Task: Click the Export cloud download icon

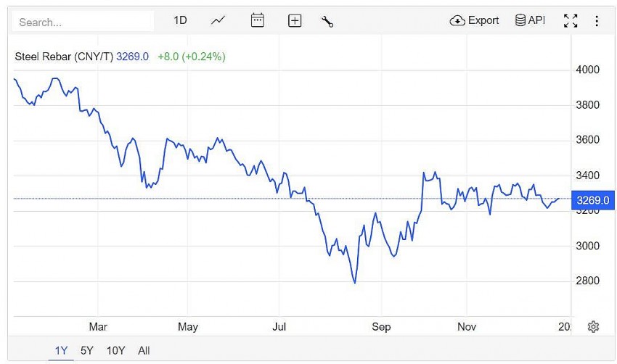Action: click(457, 21)
